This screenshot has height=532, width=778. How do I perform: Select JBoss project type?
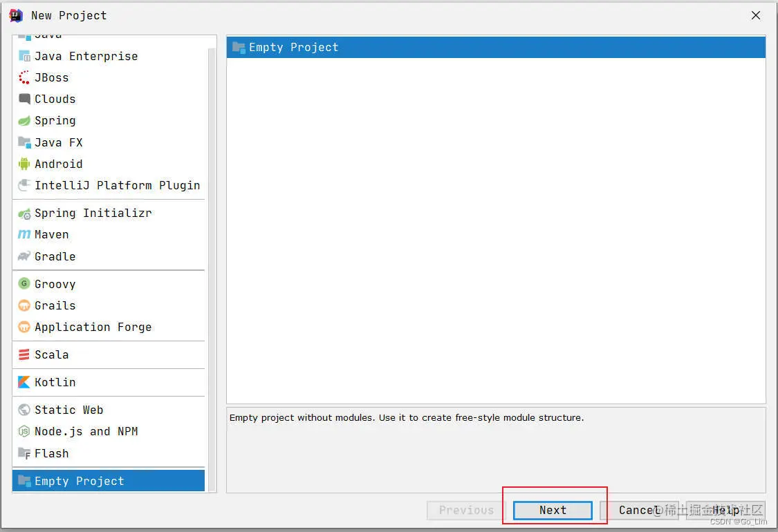pos(108,77)
